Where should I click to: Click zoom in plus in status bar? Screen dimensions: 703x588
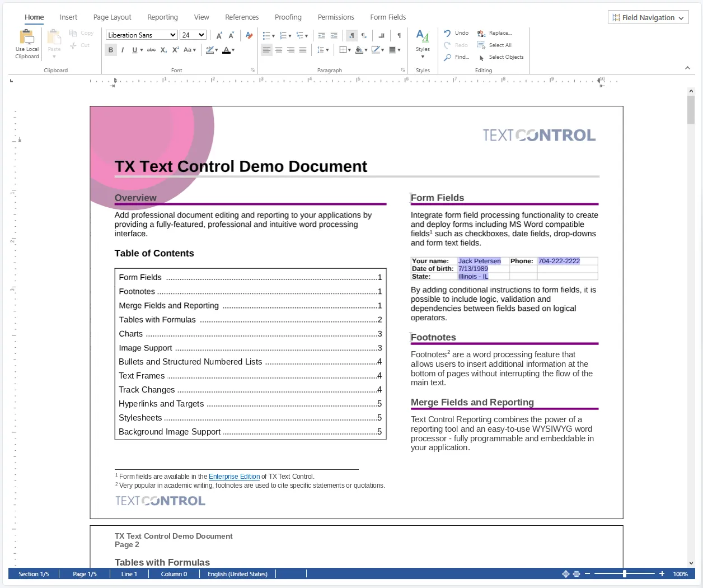click(662, 574)
